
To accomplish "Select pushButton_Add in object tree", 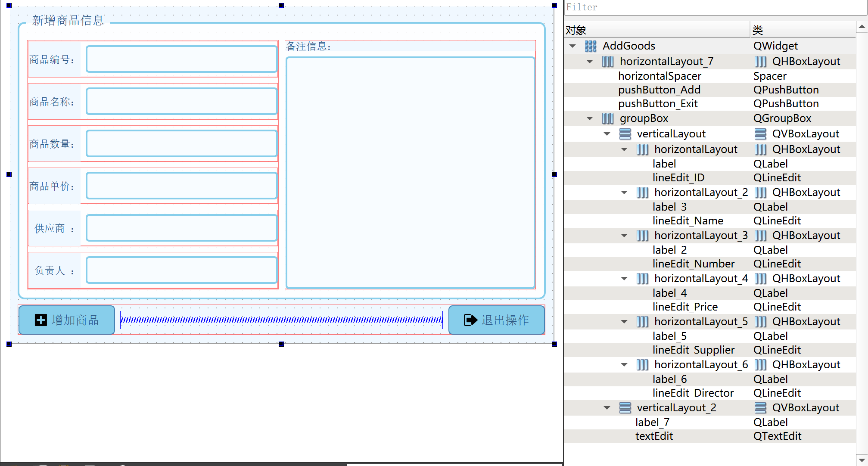I will (x=659, y=90).
